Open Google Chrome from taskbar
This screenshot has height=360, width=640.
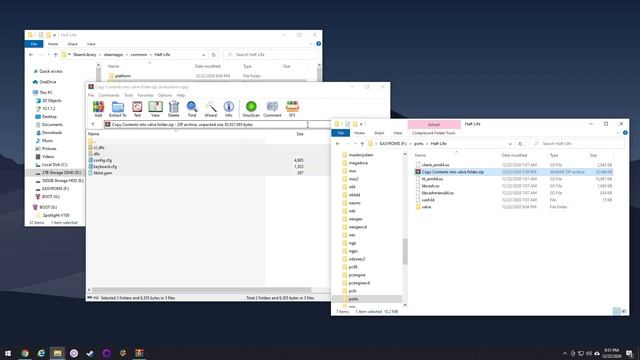(x=25, y=353)
